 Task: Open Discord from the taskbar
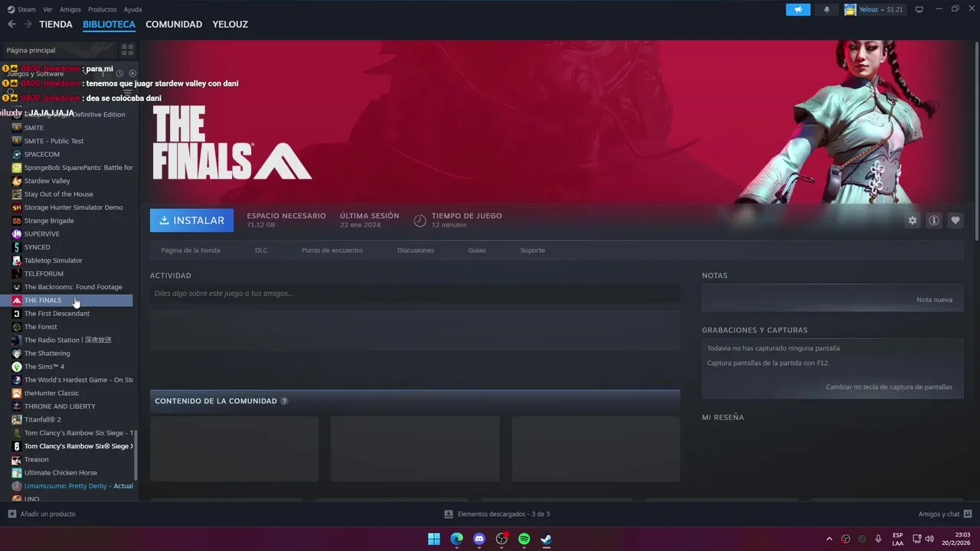(x=479, y=539)
